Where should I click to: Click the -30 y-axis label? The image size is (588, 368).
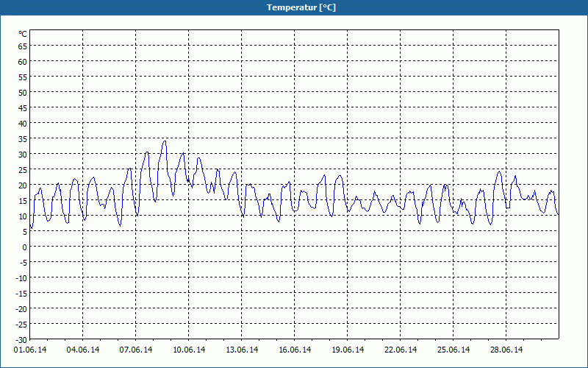coord(21,340)
